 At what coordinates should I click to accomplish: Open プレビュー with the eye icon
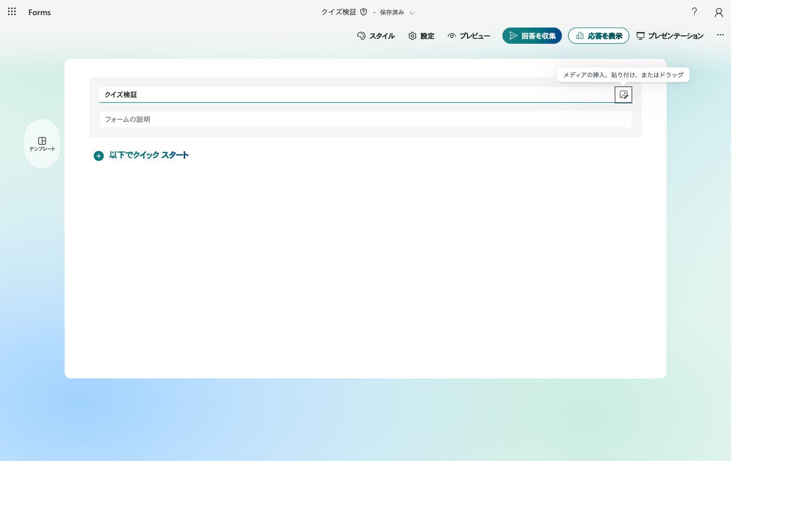click(x=468, y=36)
